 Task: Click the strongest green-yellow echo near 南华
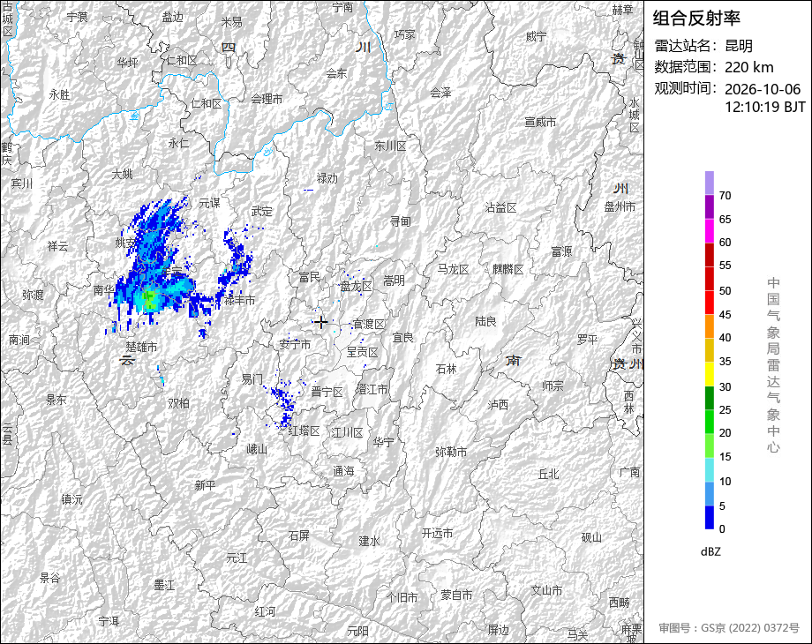coord(148,299)
